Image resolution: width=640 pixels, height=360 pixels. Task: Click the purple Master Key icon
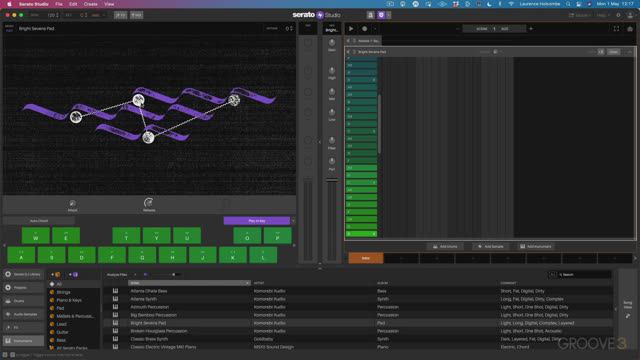381,15
